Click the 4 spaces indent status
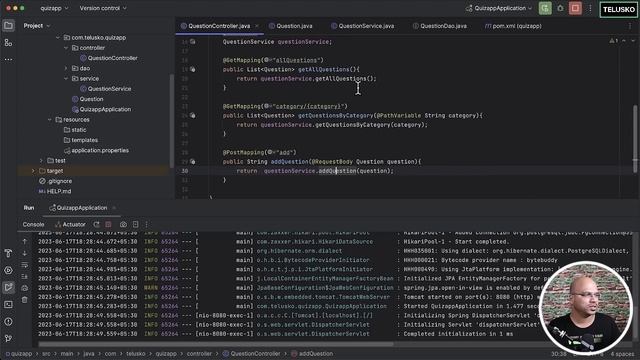 click(622, 354)
